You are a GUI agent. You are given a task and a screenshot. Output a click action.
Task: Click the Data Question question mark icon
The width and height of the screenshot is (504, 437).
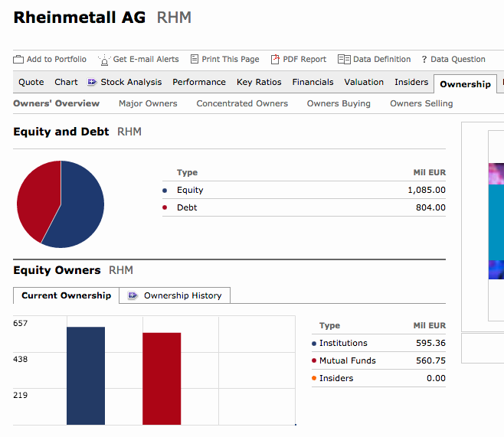(x=424, y=60)
